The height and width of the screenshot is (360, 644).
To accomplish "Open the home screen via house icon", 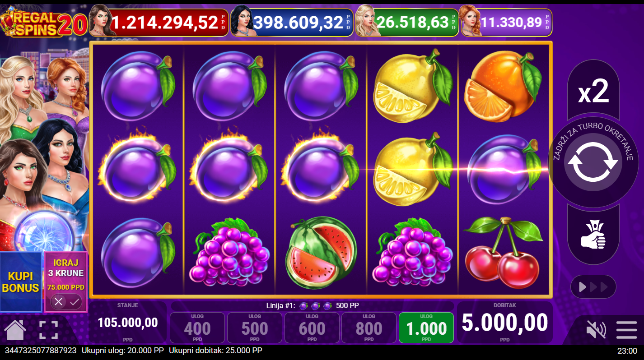I will 15,330.
